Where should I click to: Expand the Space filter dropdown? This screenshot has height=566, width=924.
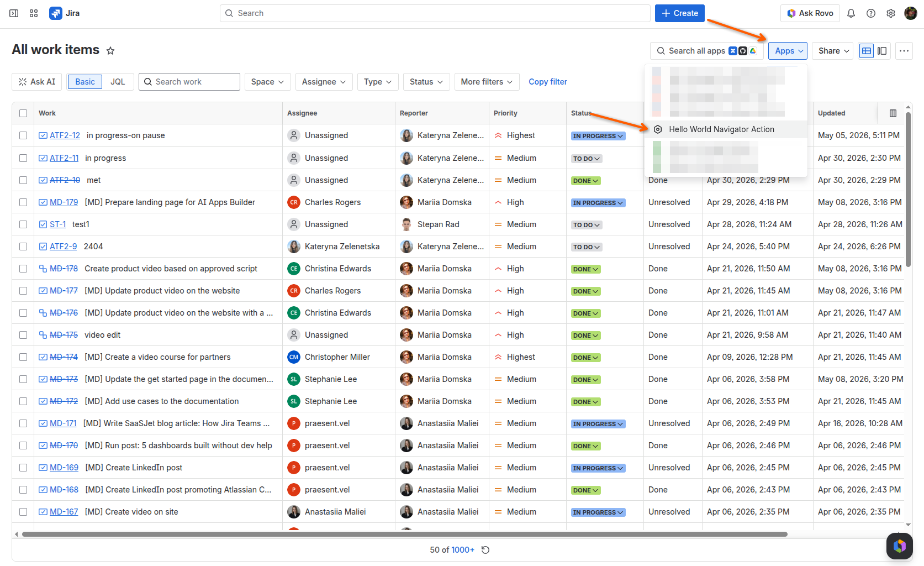click(267, 82)
